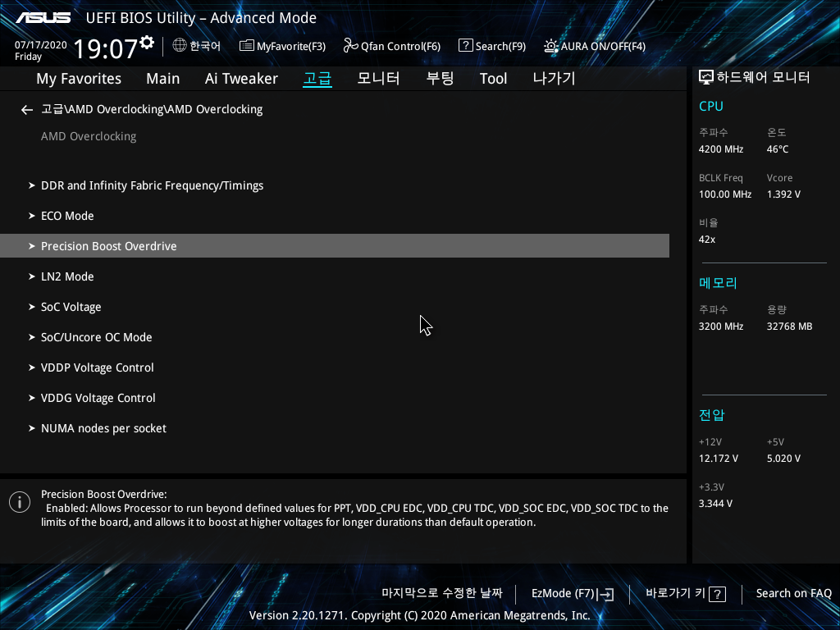This screenshot has height=630, width=840.
Task: Switch to the My Favorites tab
Action: pyautogui.click(x=79, y=79)
